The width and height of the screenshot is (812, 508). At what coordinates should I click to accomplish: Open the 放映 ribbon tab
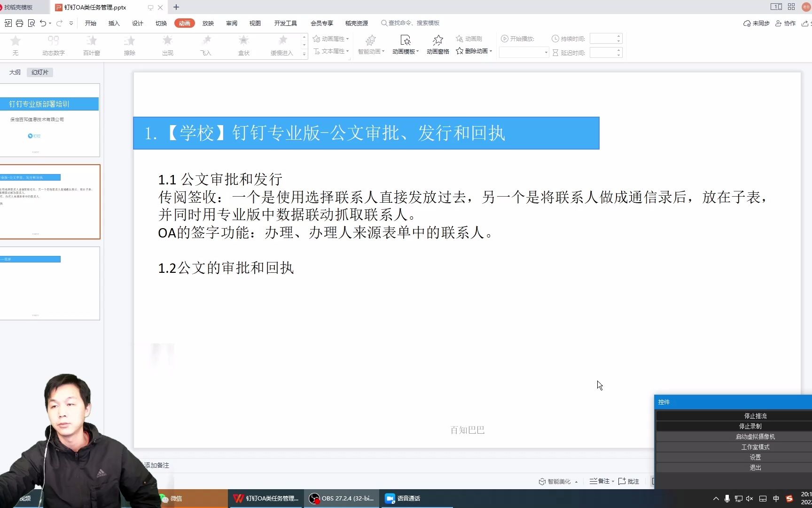(x=208, y=23)
